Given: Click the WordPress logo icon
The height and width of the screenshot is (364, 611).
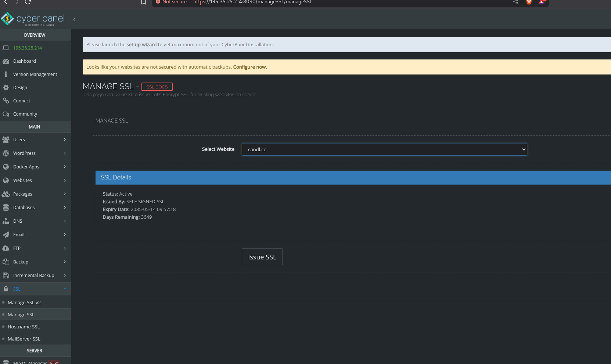Looking at the screenshot, I should (6, 153).
